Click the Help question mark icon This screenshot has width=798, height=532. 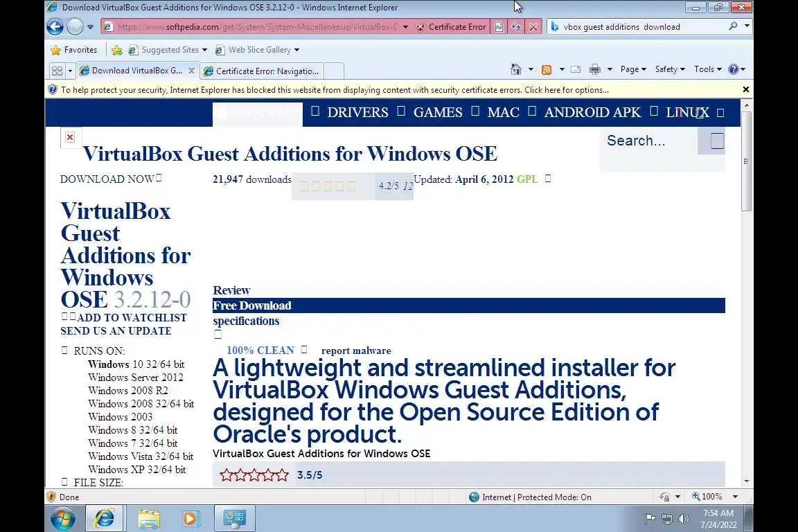pos(734,69)
